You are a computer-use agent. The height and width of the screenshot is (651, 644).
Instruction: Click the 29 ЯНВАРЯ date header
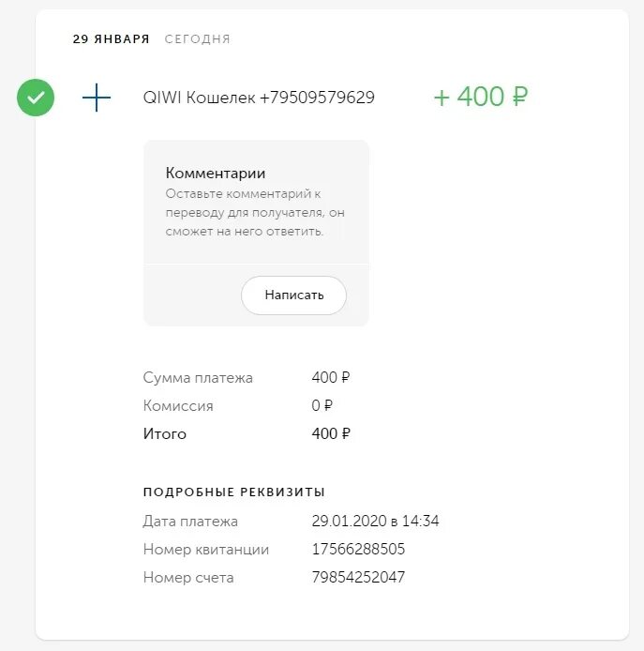111,39
